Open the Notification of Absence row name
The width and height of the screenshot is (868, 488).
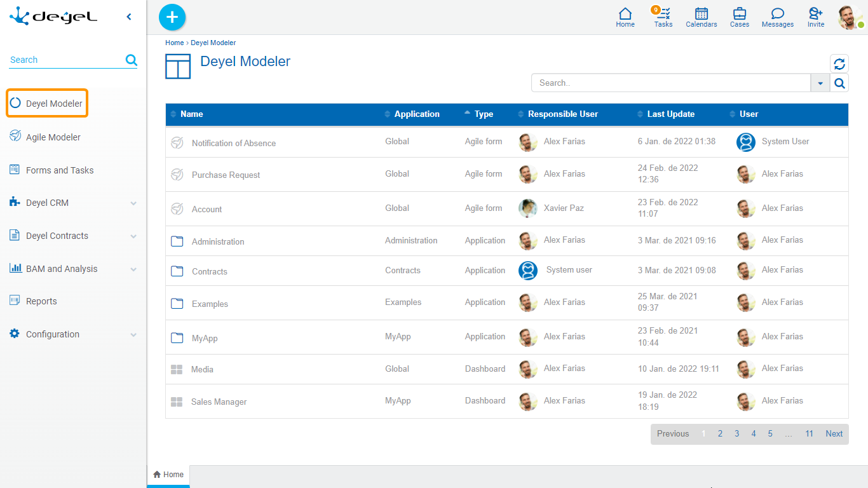[234, 143]
